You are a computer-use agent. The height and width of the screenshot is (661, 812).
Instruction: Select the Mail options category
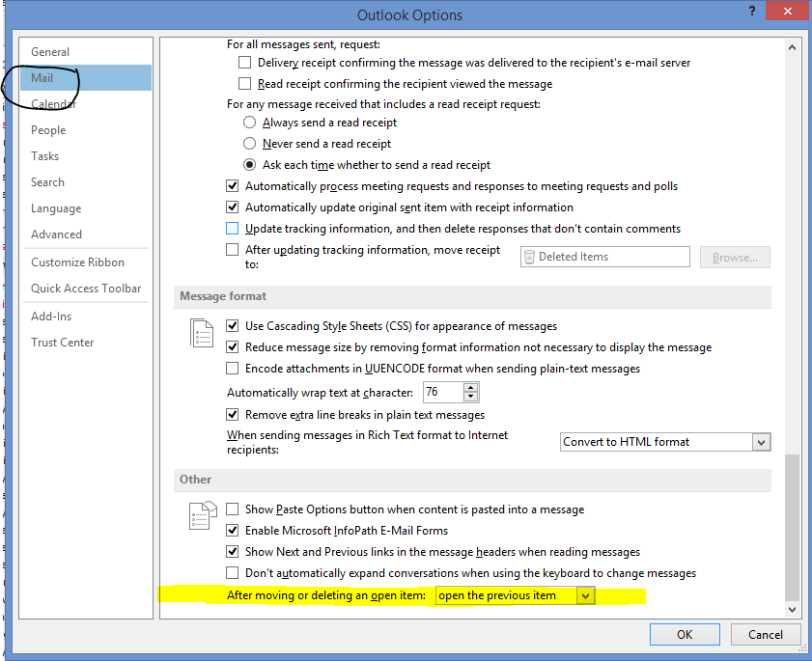click(86, 77)
